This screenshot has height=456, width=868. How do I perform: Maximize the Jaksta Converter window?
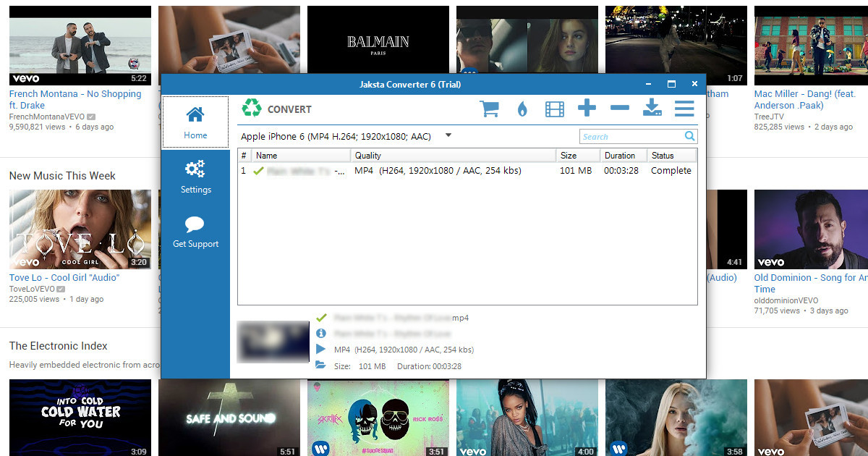click(x=671, y=84)
